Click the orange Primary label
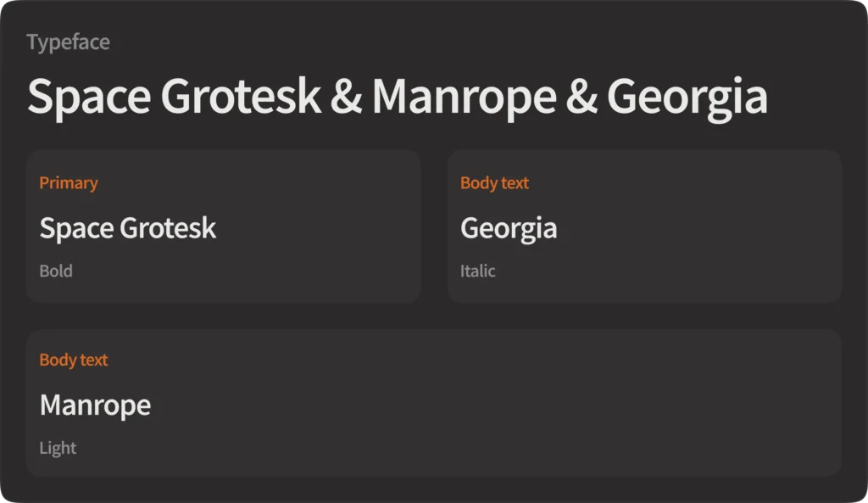Screen dimensions: 868x503 [69, 183]
